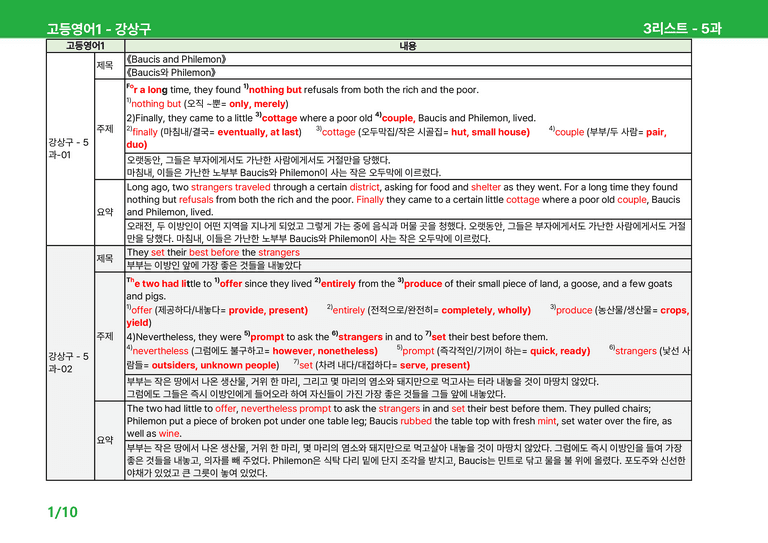
Task: Click the 《Baucis와 Philemon》 Korean title row
Action: [408, 72]
